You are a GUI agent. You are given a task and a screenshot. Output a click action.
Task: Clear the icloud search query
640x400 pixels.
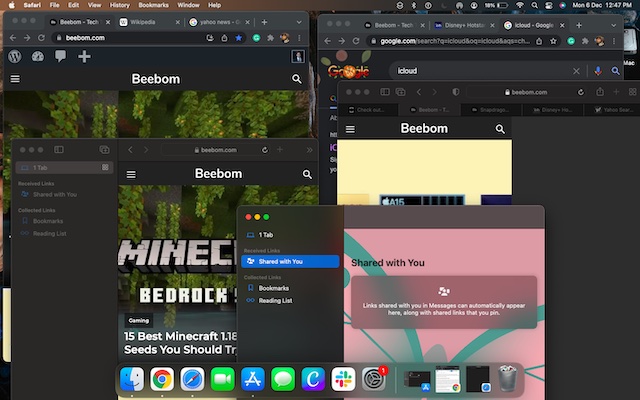pos(578,71)
